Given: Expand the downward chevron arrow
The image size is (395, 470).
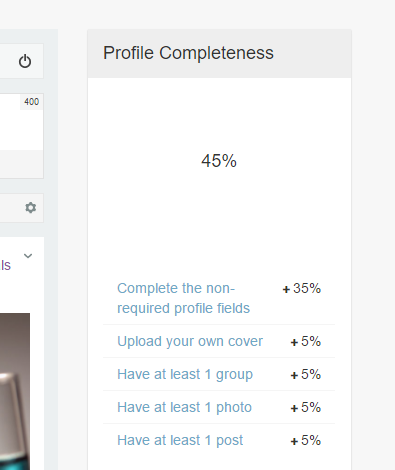Looking at the screenshot, I should click(x=28, y=256).
